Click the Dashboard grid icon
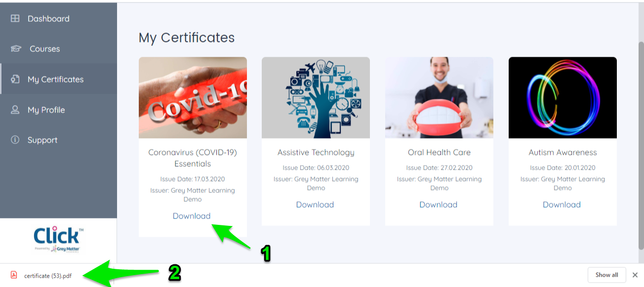This screenshot has height=287, width=644. coord(15,19)
